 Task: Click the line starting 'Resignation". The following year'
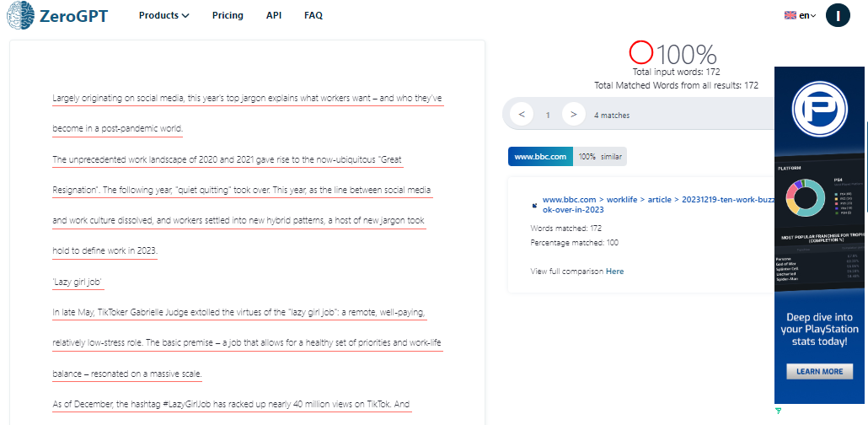tap(242, 190)
